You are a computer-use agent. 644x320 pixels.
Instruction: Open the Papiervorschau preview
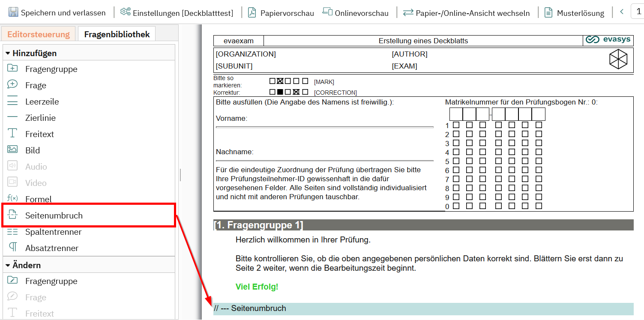pos(281,13)
